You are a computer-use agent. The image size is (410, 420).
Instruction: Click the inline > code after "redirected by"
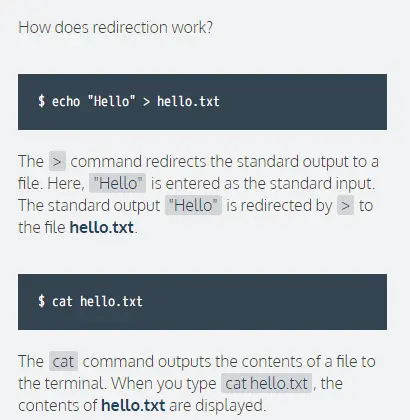point(345,205)
